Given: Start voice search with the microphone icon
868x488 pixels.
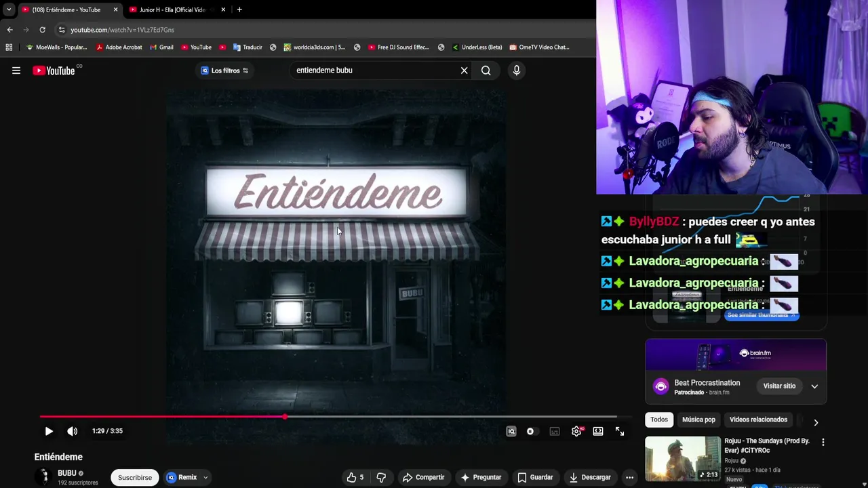Looking at the screenshot, I should [517, 70].
